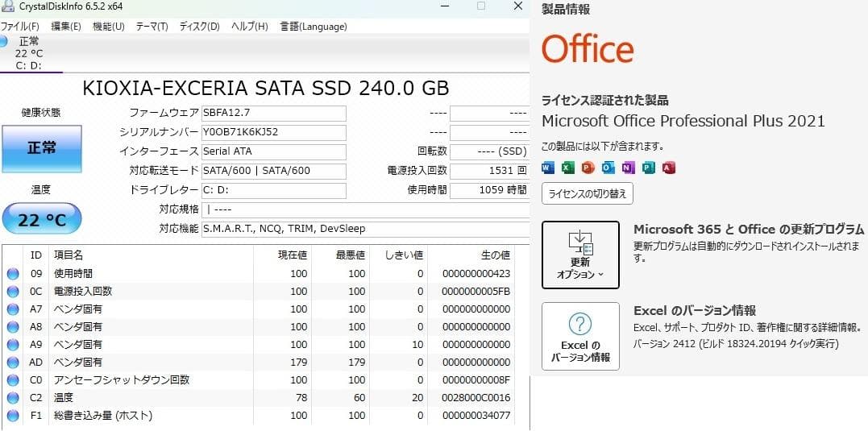Click the status orb for 09 使用時間
The height and width of the screenshot is (431, 868).
pyautogui.click(x=13, y=273)
